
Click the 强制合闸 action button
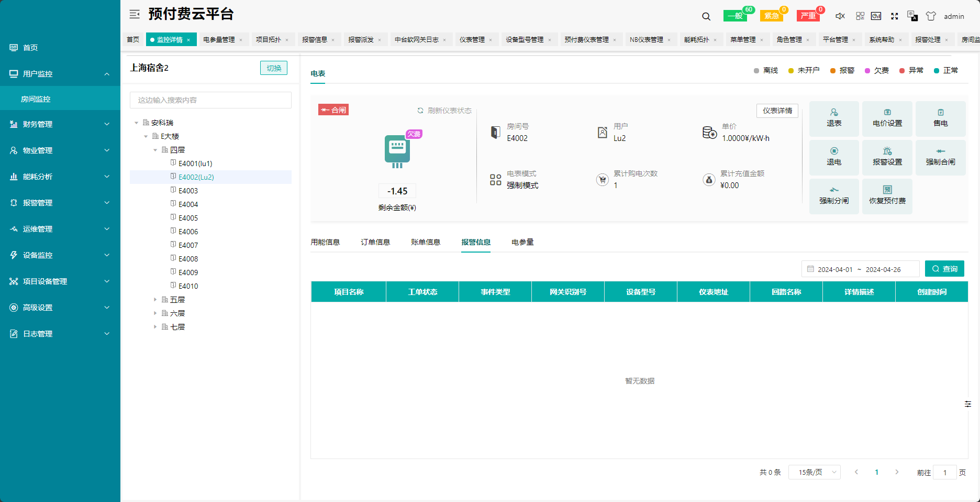(940, 157)
